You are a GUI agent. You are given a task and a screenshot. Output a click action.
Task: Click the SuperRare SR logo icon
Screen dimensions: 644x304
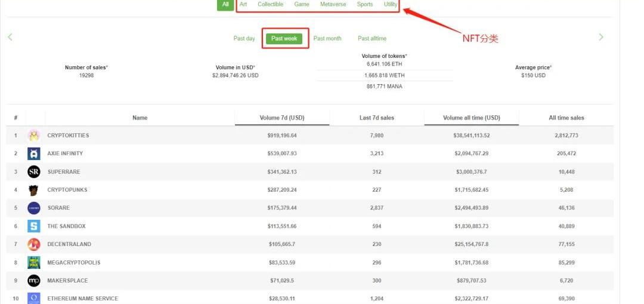point(33,171)
